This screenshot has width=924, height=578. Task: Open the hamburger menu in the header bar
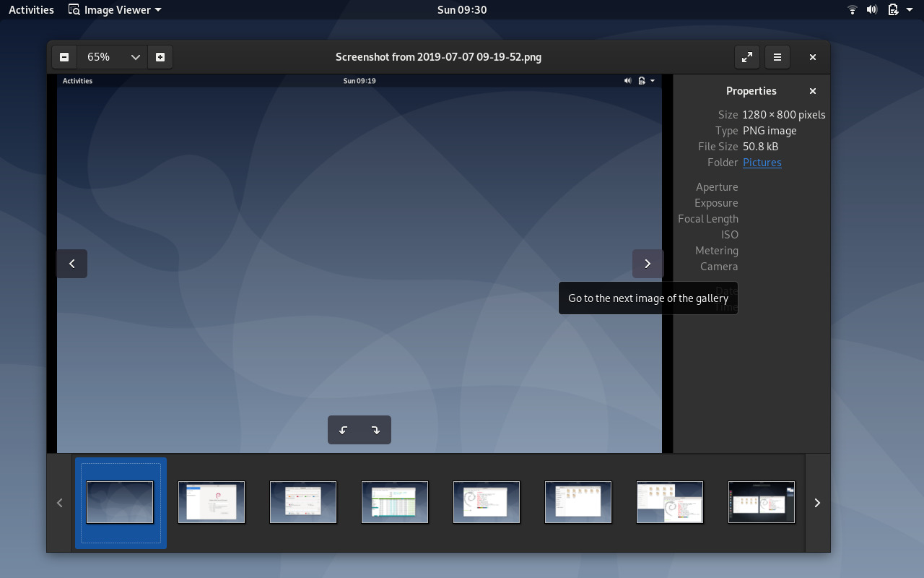click(777, 57)
